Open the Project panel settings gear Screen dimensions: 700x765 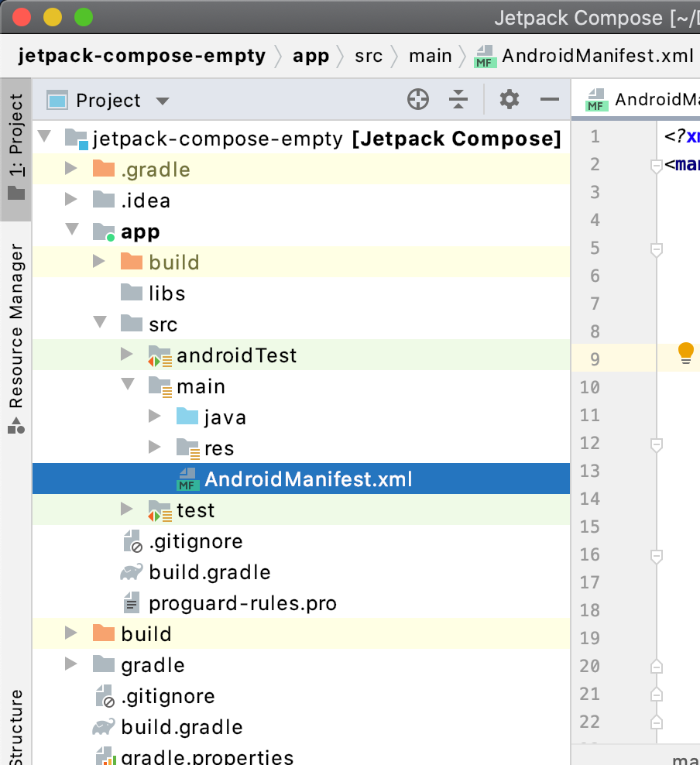click(510, 100)
